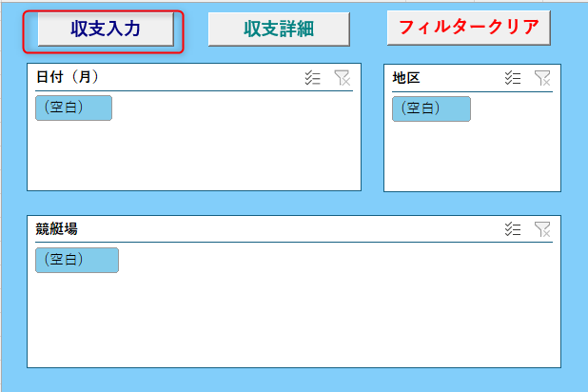
Task: Click the 収支入力 button
Action: tap(106, 29)
